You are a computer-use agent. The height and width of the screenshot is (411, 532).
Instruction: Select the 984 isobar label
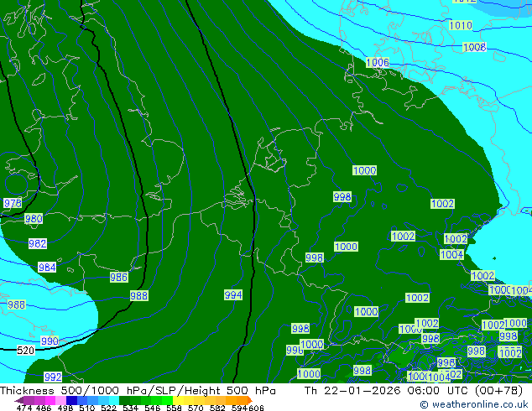tap(47, 268)
